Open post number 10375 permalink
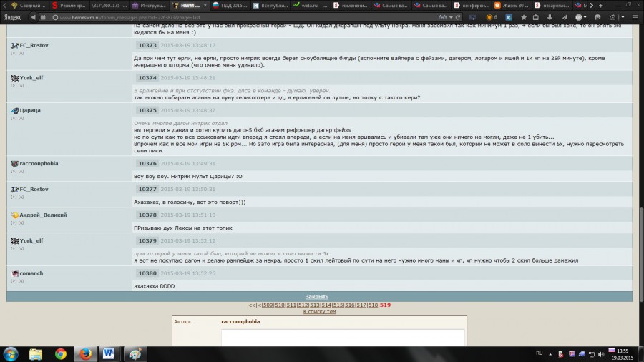The width and height of the screenshot is (644, 362). click(147, 110)
